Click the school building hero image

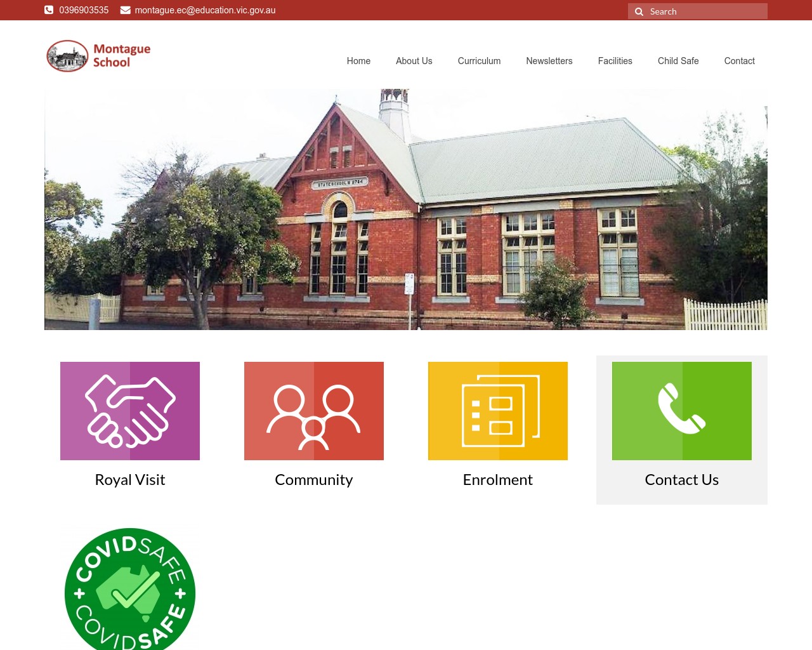point(406,209)
